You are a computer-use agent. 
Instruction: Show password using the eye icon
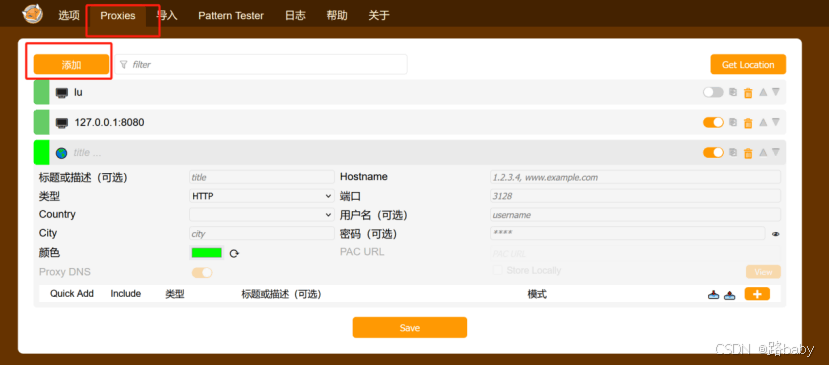pyautogui.click(x=776, y=234)
